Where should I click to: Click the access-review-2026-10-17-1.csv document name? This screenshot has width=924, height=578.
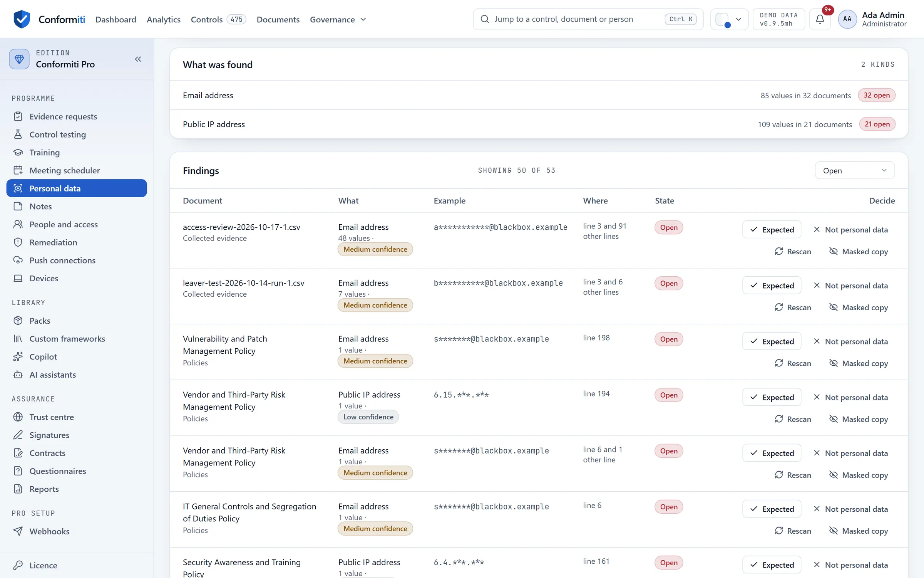click(x=241, y=227)
